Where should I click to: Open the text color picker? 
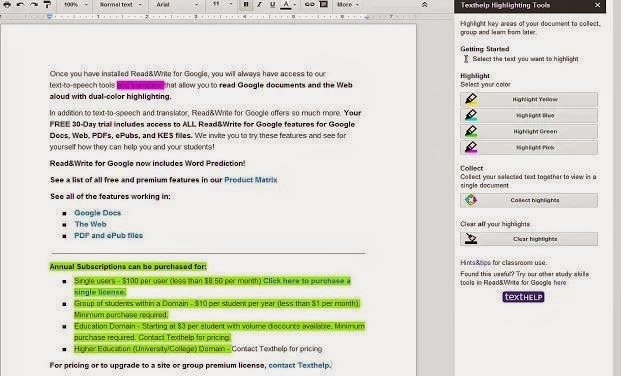tap(288, 4)
